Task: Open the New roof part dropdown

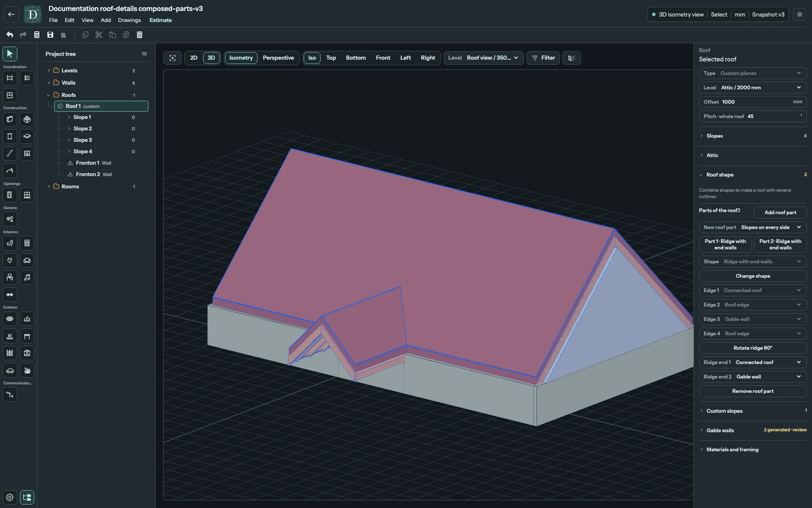Action: pyautogui.click(x=753, y=227)
